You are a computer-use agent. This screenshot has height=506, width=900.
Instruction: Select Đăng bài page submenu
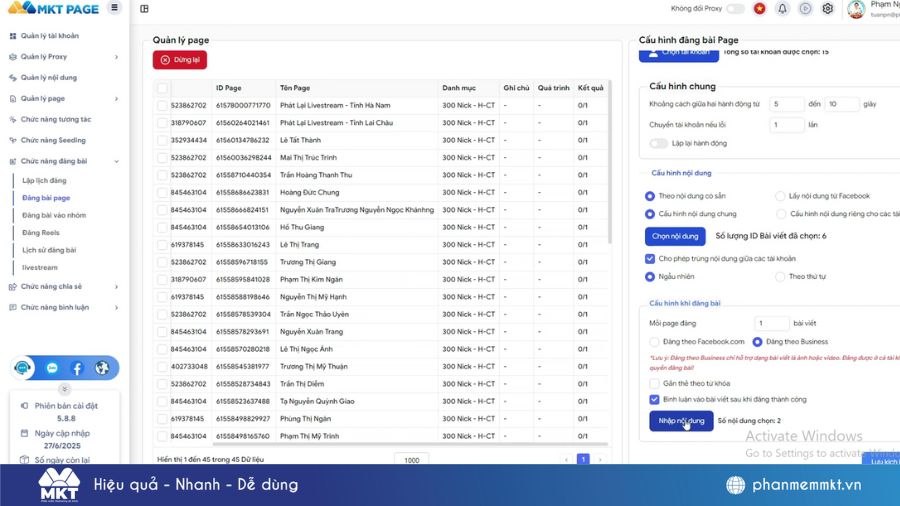coord(46,198)
